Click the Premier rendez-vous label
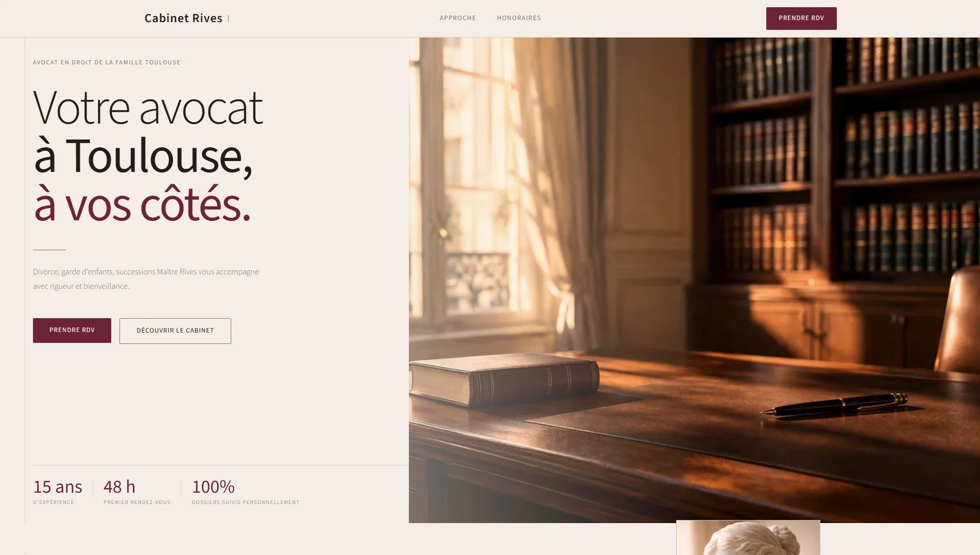Image resolution: width=980 pixels, height=555 pixels. 137,502
